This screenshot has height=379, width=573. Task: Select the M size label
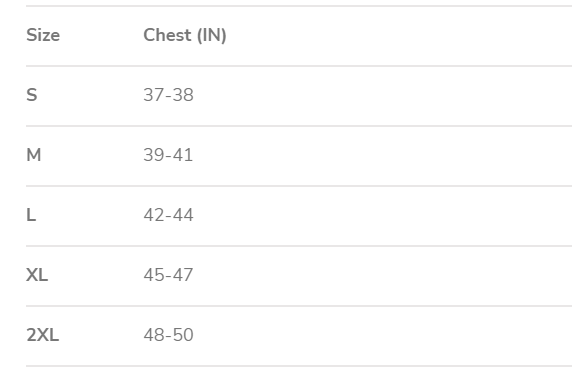(34, 155)
